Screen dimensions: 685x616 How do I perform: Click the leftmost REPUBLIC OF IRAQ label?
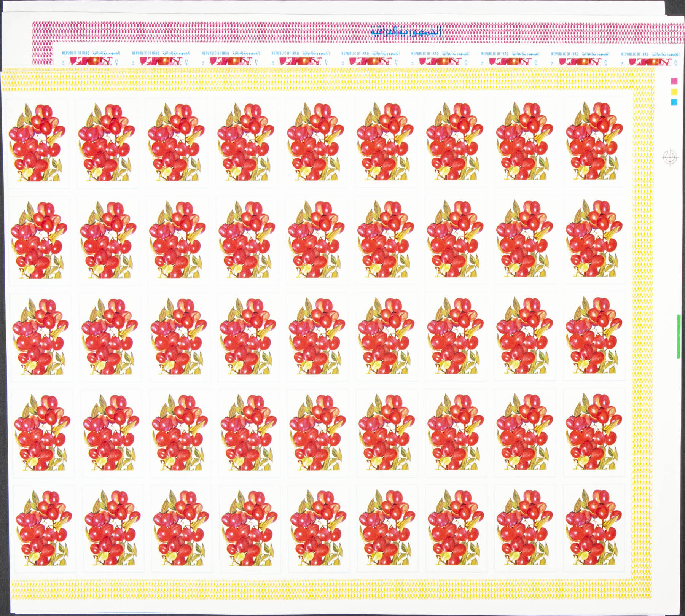point(75,54)
